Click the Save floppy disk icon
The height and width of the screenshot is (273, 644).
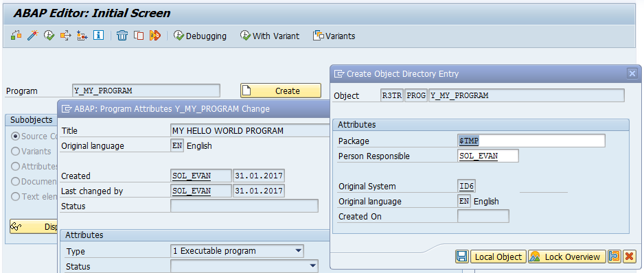tap(462, 257)
